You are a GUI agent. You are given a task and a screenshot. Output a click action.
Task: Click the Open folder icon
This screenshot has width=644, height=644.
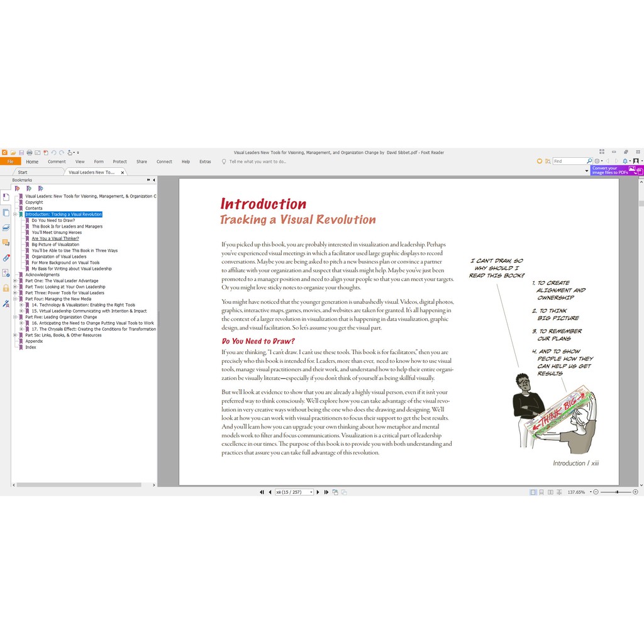coord(13,152)
